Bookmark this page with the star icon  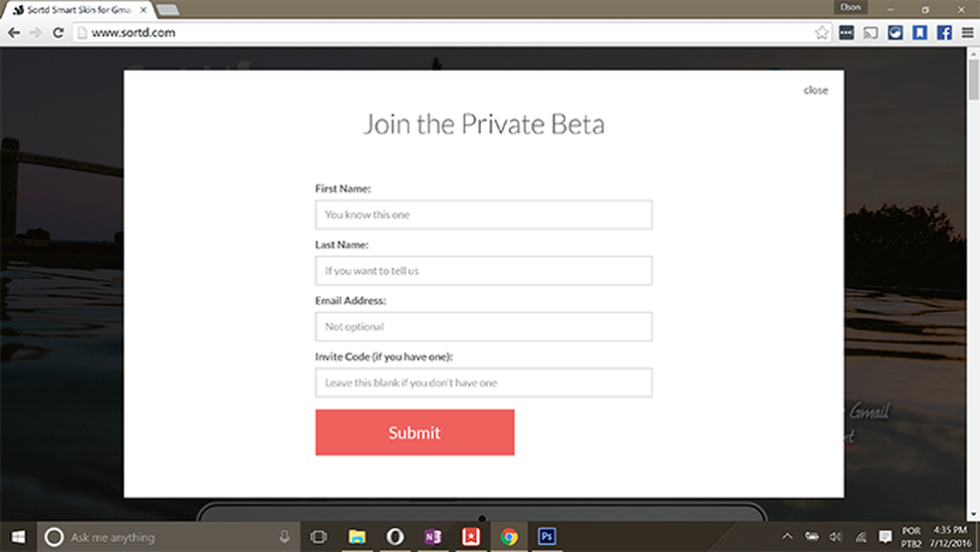click(822, 32)
